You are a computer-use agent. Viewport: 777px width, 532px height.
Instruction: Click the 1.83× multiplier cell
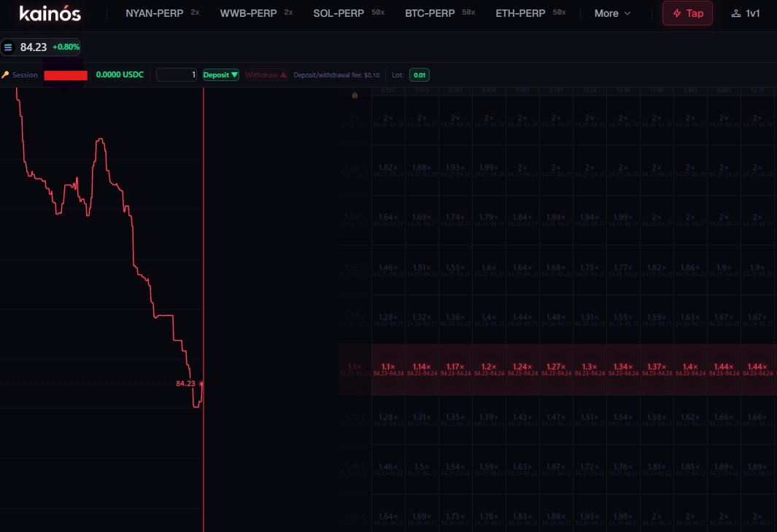pos(523,513)
